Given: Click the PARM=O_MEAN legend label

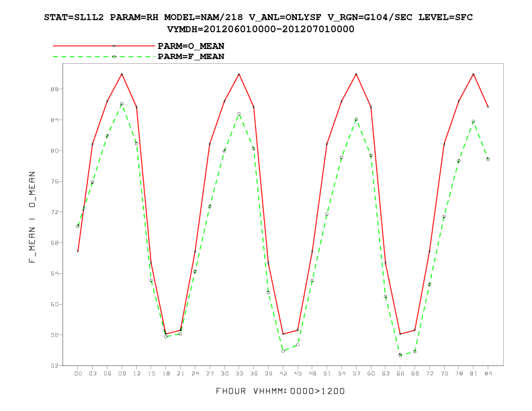Looking at the screenshot, I should (191, 46).
